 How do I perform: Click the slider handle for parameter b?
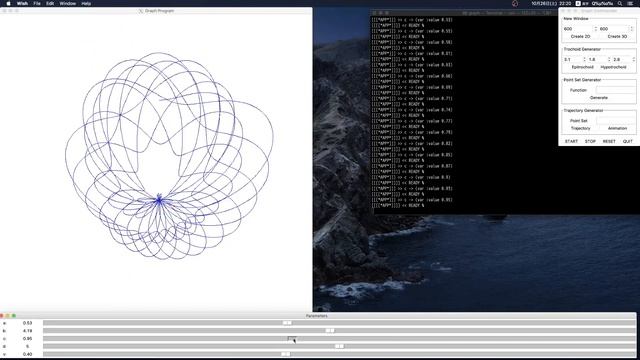click(330, 331)
